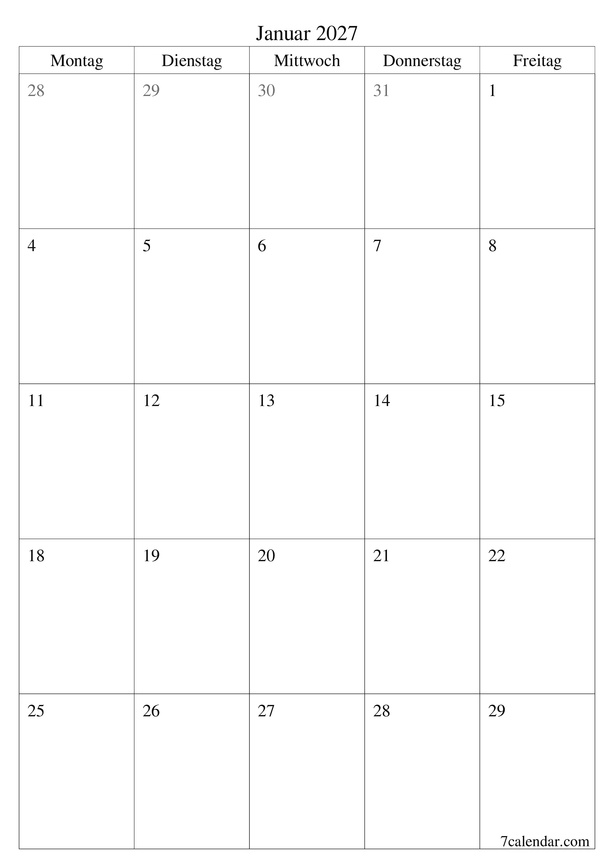The width and height of the screenshot is (614, 868).
Task: Click on Mittwoch column header
Action: [307, 58]
